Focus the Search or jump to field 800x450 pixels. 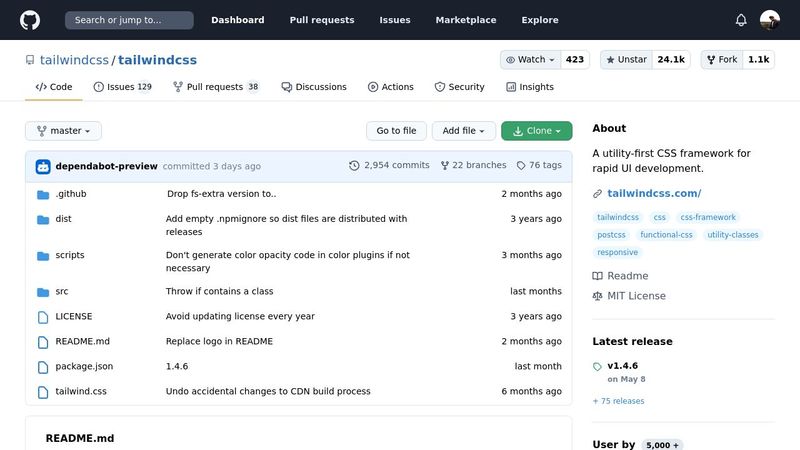click(x=129, y=20)
